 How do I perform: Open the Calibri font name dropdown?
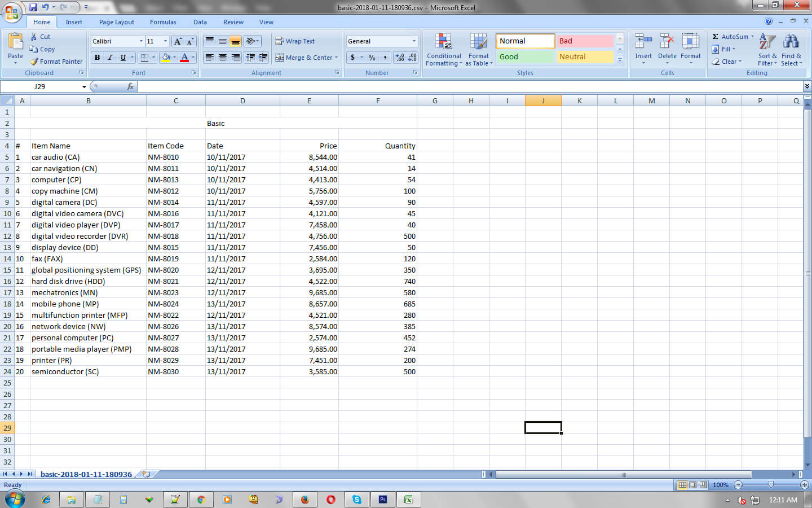point(141,41)
